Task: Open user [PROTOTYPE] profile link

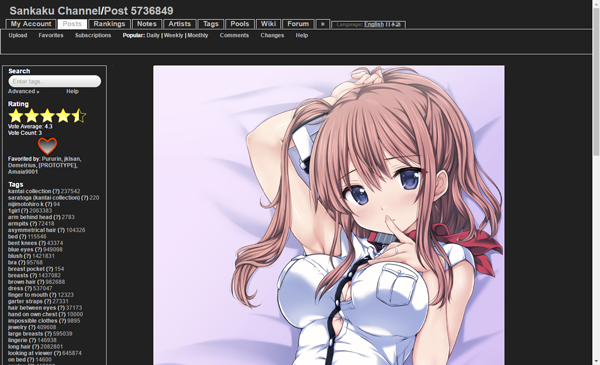Action: click(57, 165)
